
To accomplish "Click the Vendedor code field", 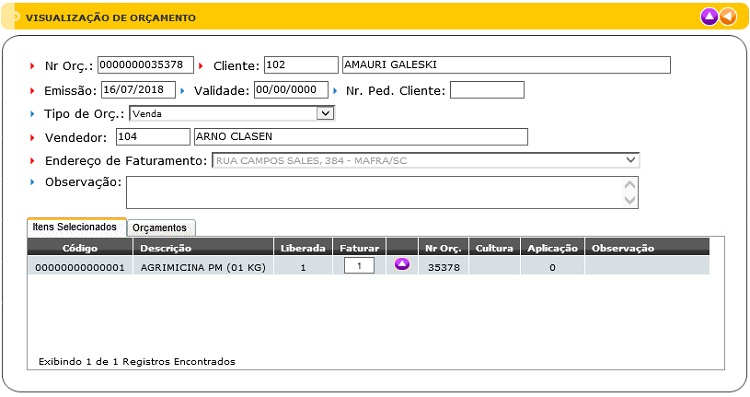I will 153,137.
